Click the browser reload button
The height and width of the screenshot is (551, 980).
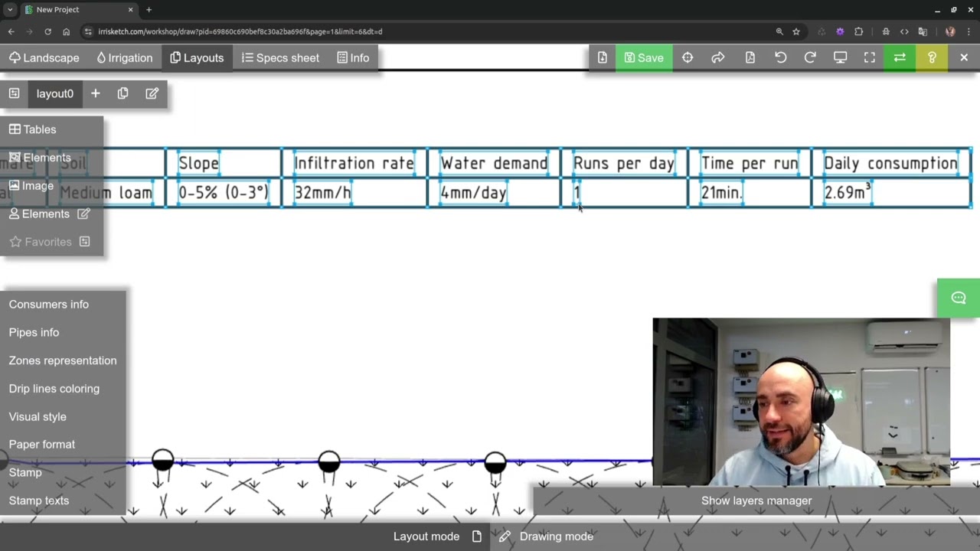point(47,31)
